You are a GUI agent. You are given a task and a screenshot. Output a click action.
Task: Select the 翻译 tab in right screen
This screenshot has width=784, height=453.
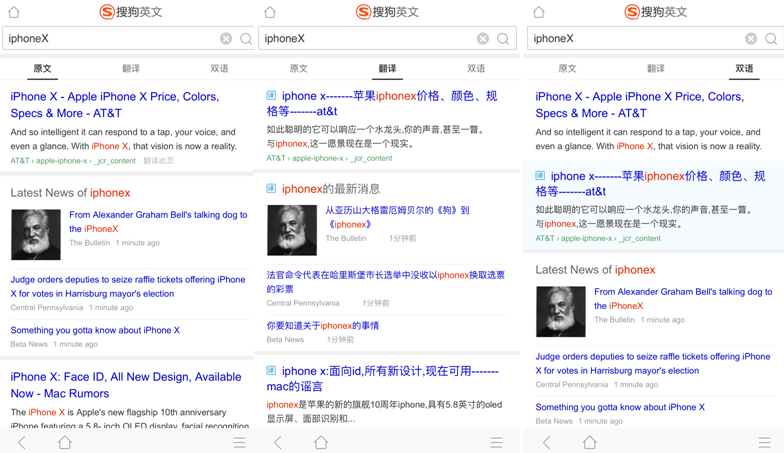(x=656, y=68)
